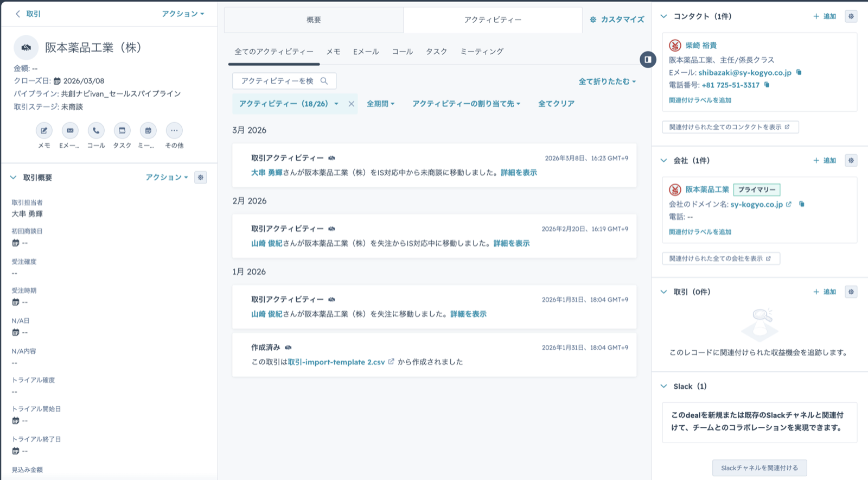Open the その他 ellipsis icon menu
Viewport: 868px width, 480px height.
tap(174, 130)
